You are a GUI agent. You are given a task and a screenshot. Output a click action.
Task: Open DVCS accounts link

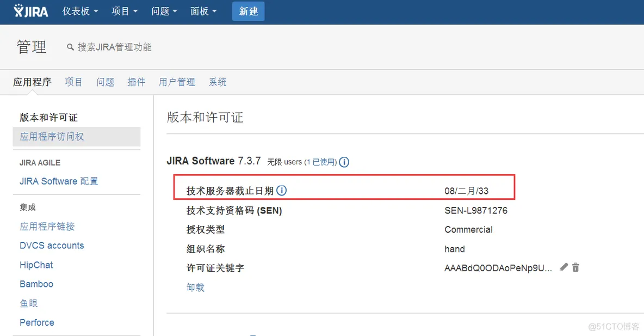(52, 246)
